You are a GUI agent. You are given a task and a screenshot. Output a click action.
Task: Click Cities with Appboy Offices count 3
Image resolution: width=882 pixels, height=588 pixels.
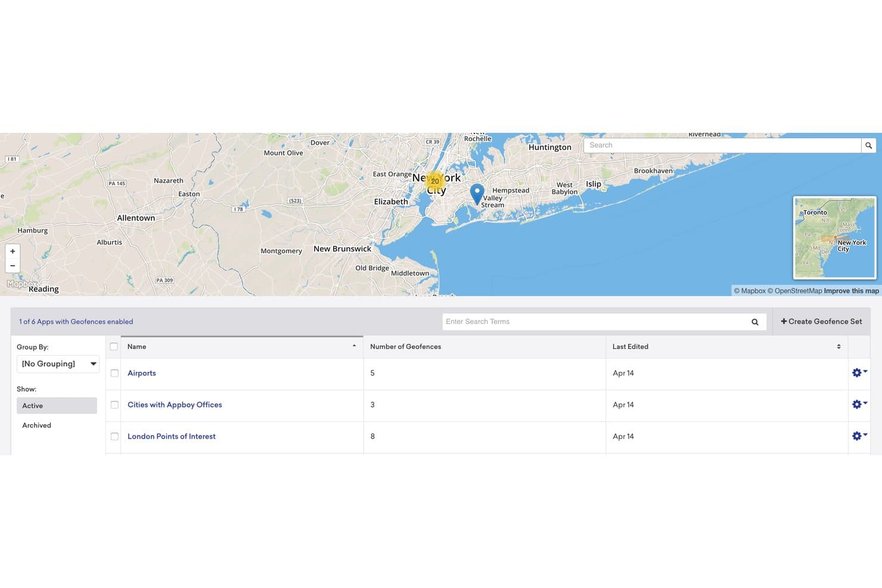372,405
